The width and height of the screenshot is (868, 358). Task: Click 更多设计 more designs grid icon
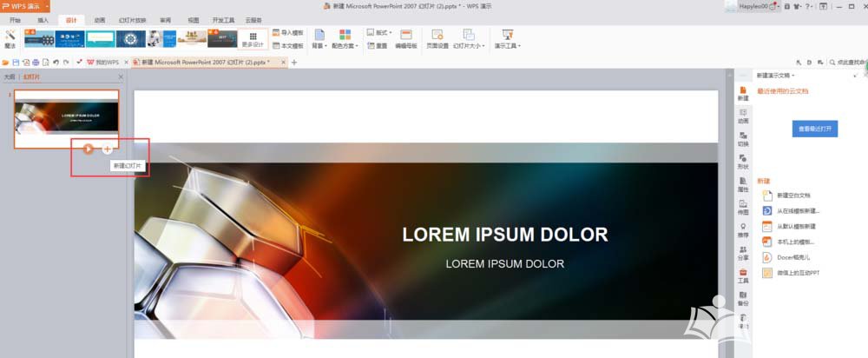[x=252, y=37]
